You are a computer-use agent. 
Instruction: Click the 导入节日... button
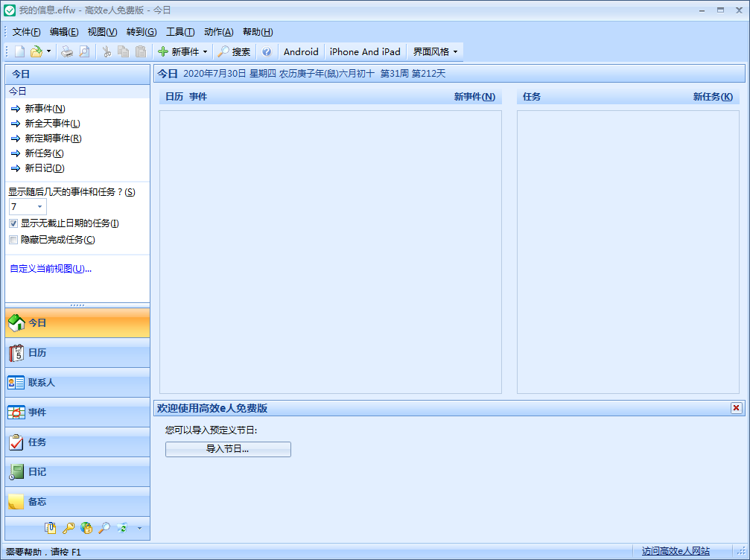228,449
